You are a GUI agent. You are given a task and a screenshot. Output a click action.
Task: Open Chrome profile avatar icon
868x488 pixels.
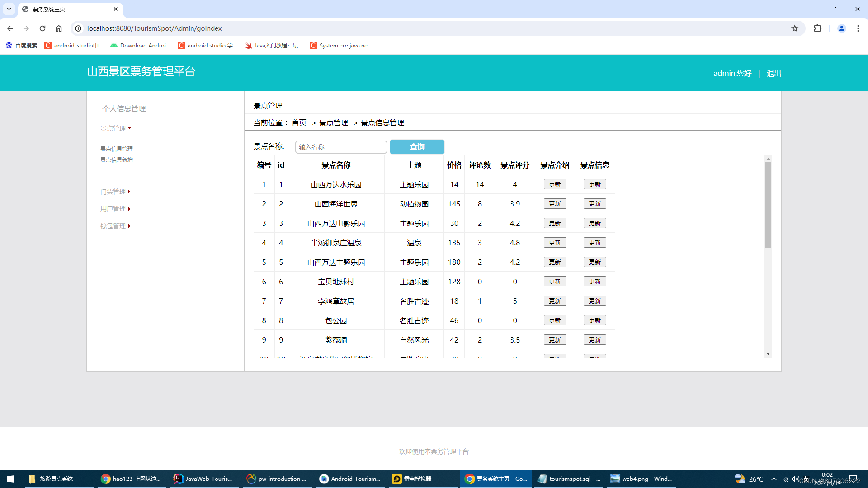point(841,28)
